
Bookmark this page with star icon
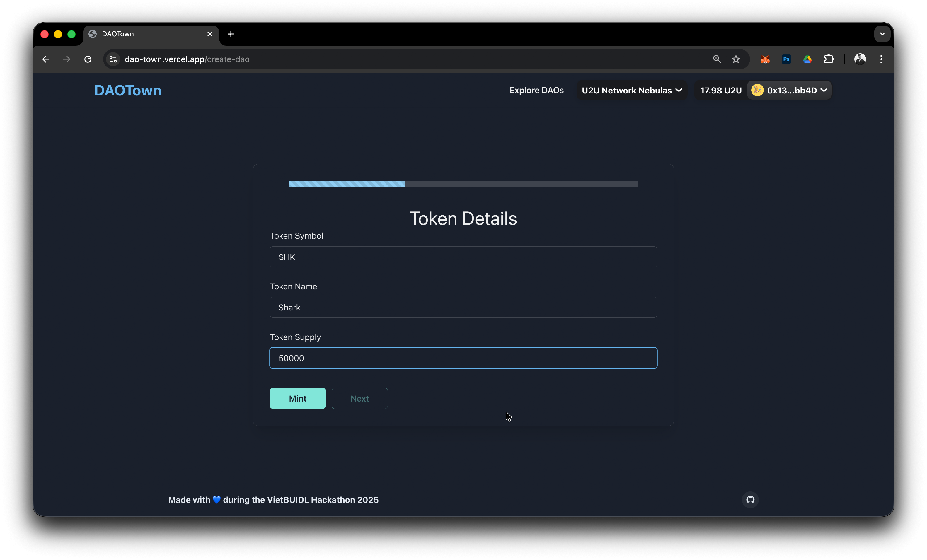click(x=736, y=59)
